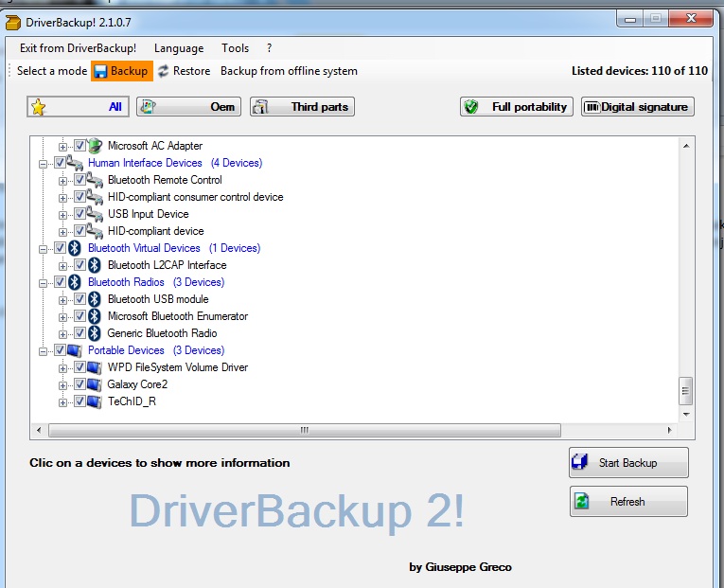The width and height of the screenshot is (724, 588).
Task: Toggle the USB Input Device checkbox
Action: [x=79, y=214]
